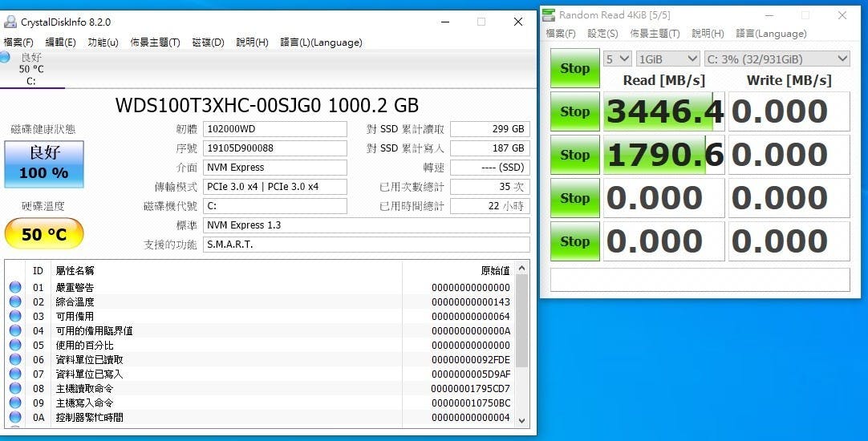The image size is (868, 441).
Task: Click status orb for attribute 07 資料單位已寫入
Action: click(15, 374)
